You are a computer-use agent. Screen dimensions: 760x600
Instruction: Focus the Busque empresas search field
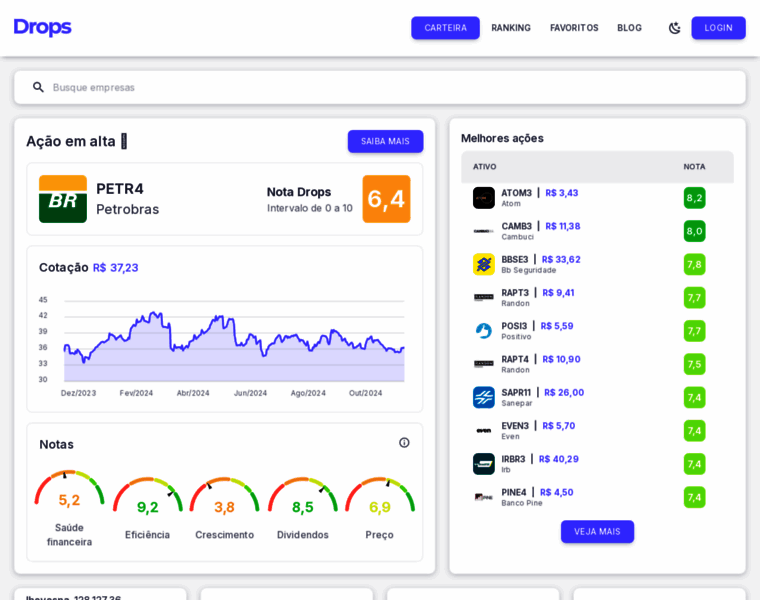(x=390, y=87)
